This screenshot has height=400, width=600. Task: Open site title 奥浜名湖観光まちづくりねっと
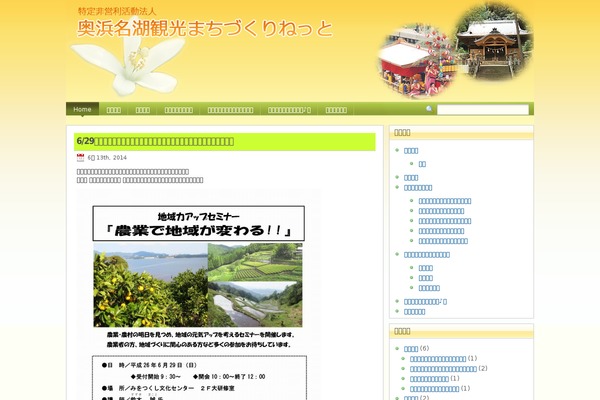tap(205, 29)
